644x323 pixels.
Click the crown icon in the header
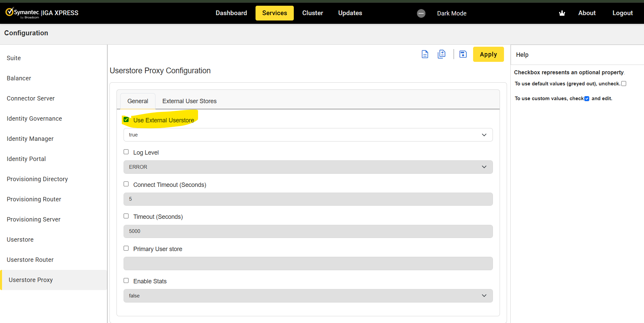click(562, 13)
